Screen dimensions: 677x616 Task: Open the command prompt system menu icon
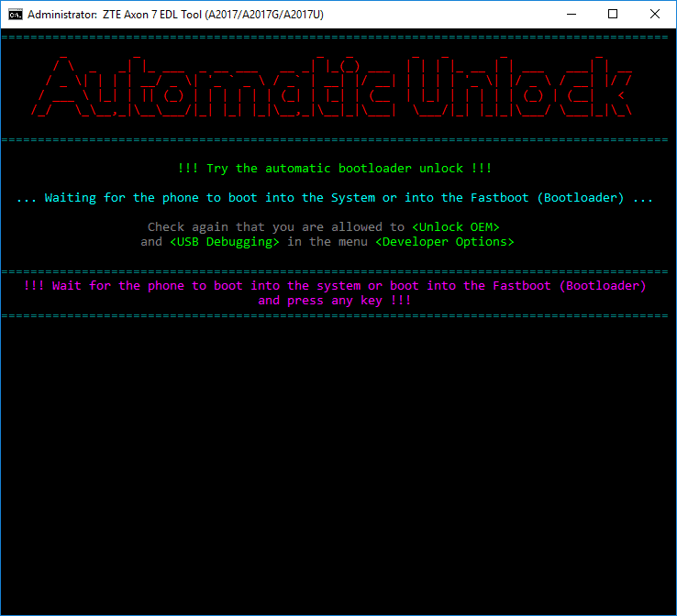tap(15, 15)
